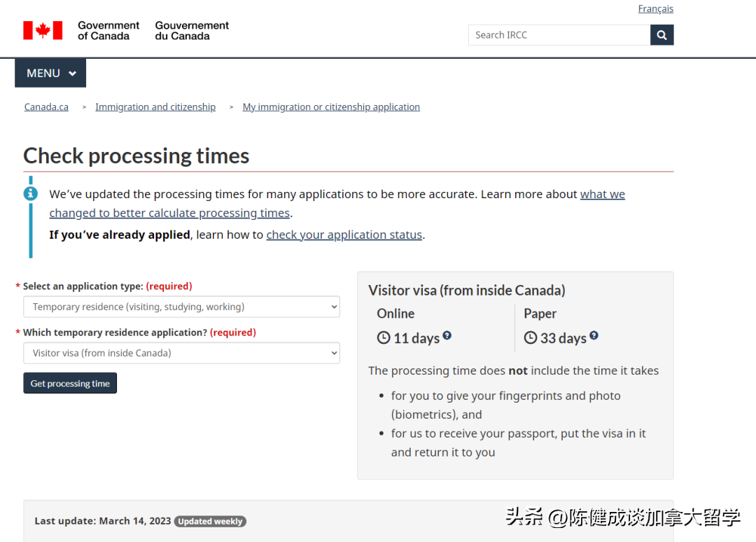
Task: Click clock icon beside Online processing time
Action: pyautogui.click(x=384, y=338)
